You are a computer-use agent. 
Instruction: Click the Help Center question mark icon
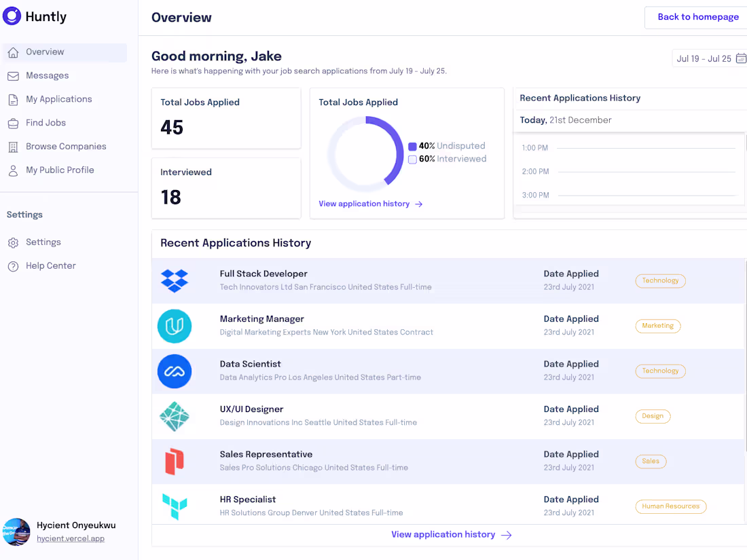coord(13,266)
